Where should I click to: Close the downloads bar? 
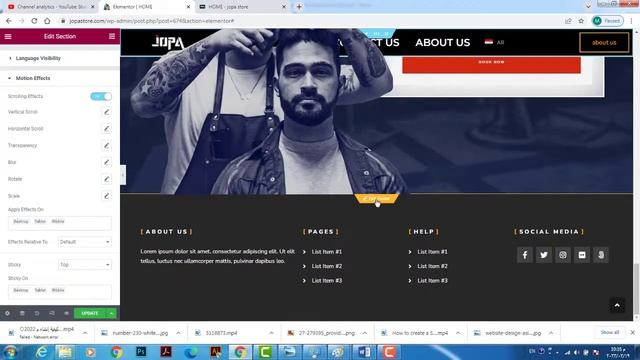[633, 333]
